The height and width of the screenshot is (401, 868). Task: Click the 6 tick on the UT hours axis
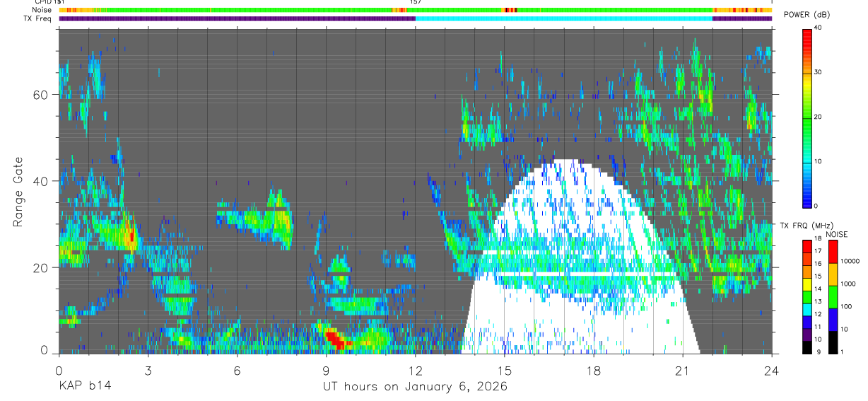pos(237,370)
